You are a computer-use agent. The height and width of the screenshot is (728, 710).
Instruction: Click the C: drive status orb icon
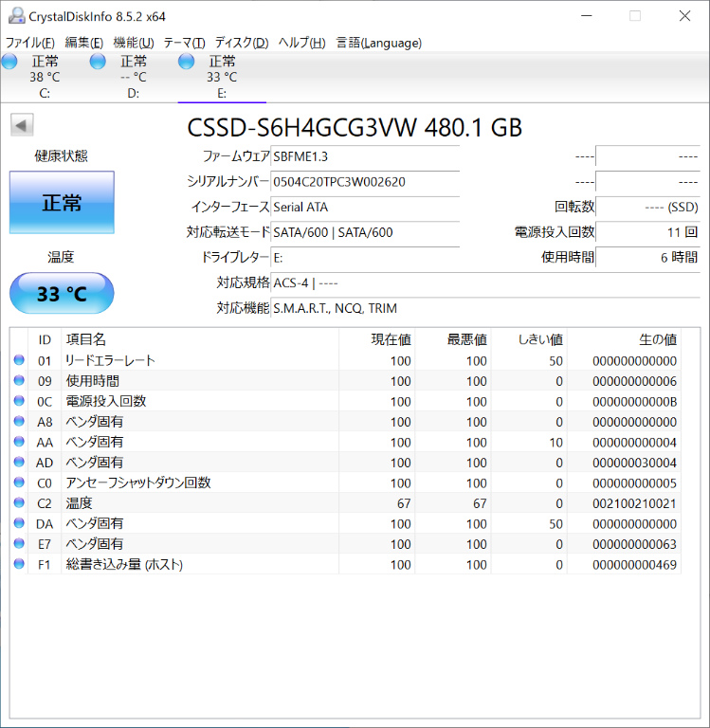click(9, 62)
